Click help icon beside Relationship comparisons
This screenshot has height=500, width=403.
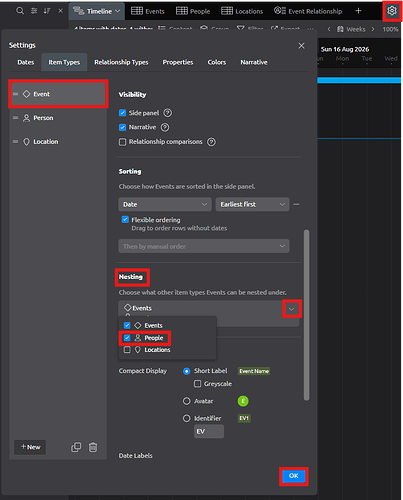click(x=211, y=142)
